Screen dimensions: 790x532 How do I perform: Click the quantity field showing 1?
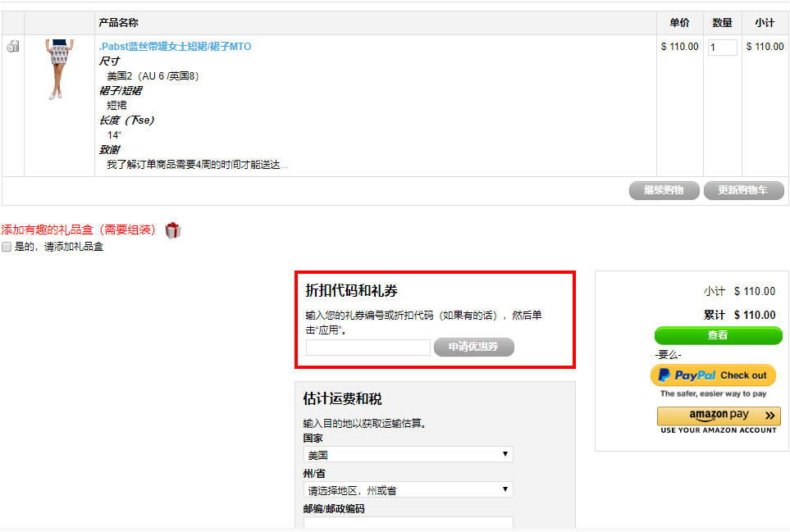(x=722, y=48)
